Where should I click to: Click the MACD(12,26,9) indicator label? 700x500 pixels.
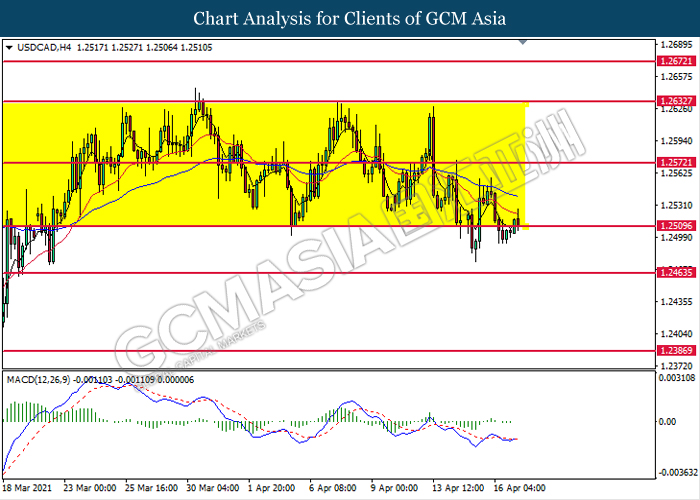(38, 380)
